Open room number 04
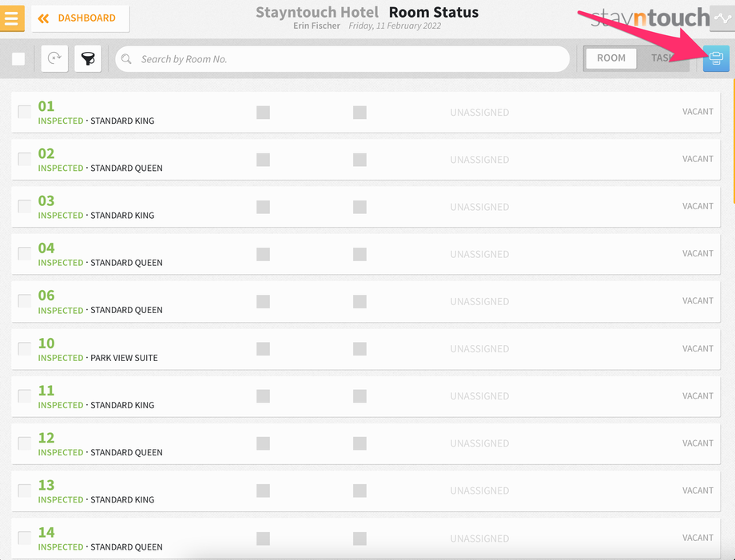The height and width of the screenshot is (560, 735). pos(46,248)
